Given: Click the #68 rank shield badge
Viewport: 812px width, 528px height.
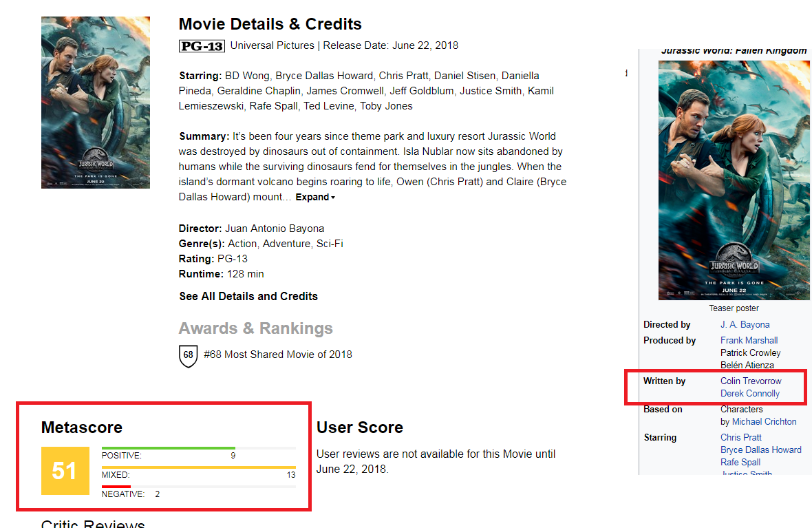Looking at the screenshot, I should pyautogui.click(x=188, y=356).
